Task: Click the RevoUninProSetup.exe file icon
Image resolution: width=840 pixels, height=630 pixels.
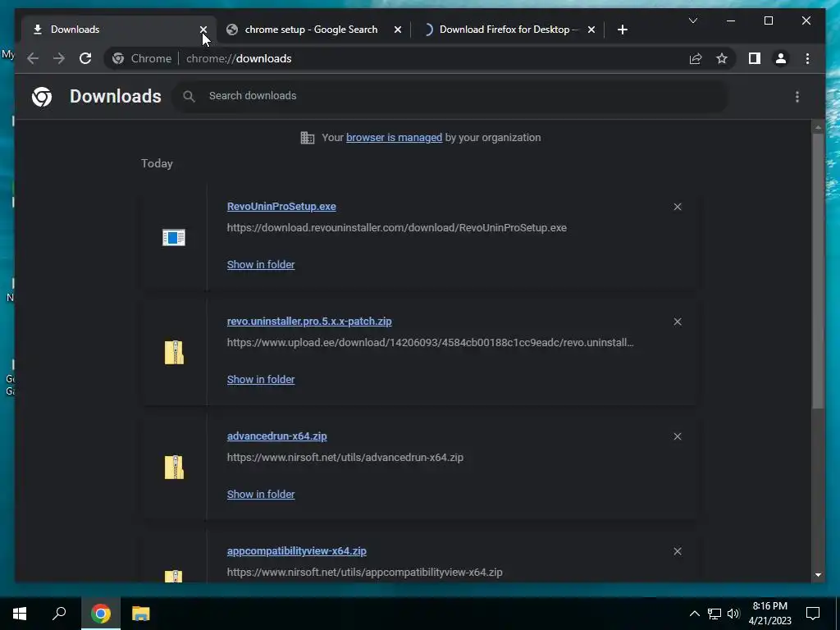Action: [x=174, y=237]
